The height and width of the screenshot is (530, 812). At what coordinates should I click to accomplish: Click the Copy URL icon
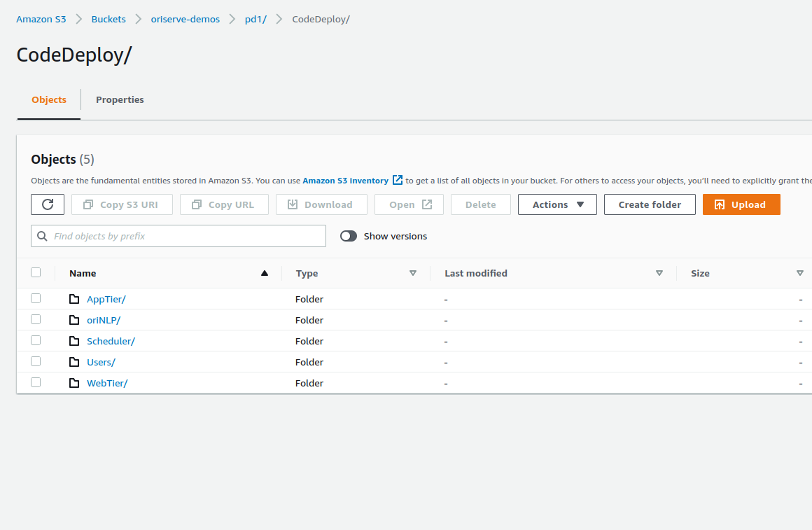click(x=197, y=204)
